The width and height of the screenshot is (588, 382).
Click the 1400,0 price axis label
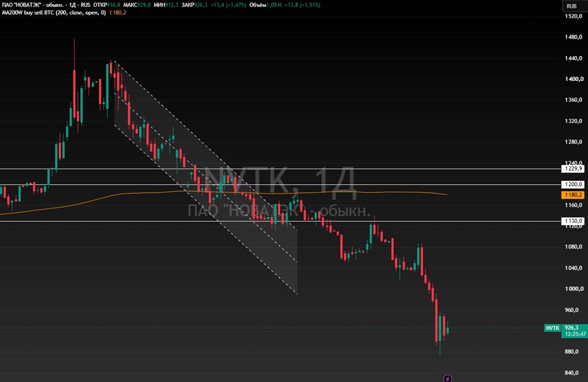(x=573, y=79)
